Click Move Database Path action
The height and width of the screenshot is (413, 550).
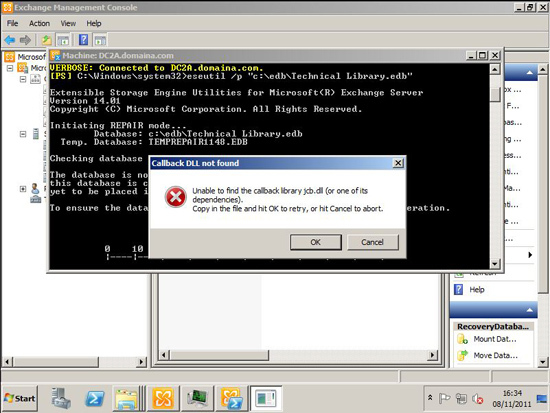tap(495, 355)
